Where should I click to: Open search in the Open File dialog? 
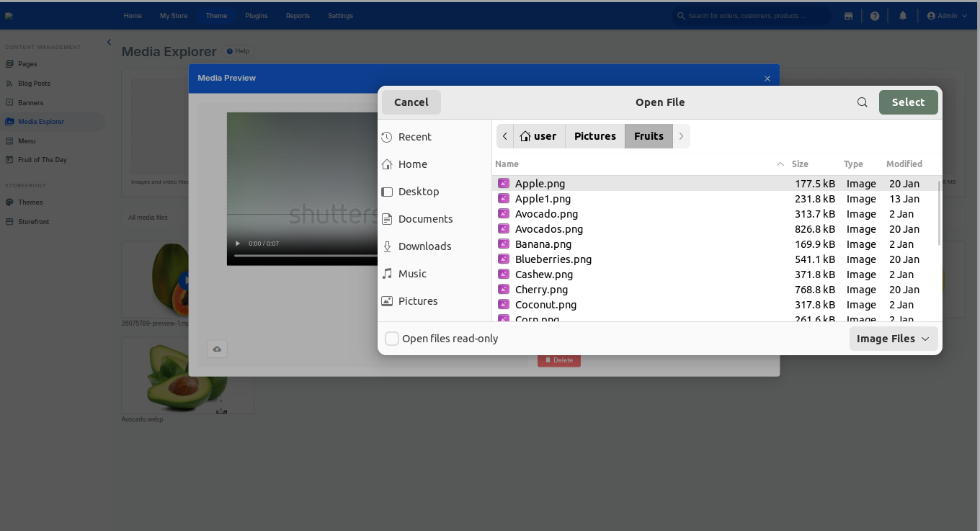coord(862,102)
